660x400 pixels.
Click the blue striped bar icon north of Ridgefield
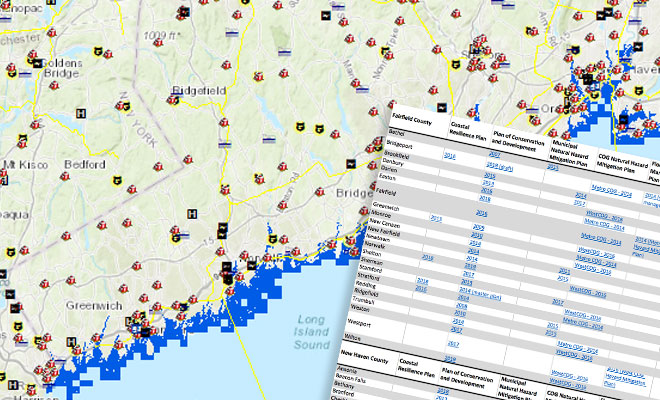232,32
